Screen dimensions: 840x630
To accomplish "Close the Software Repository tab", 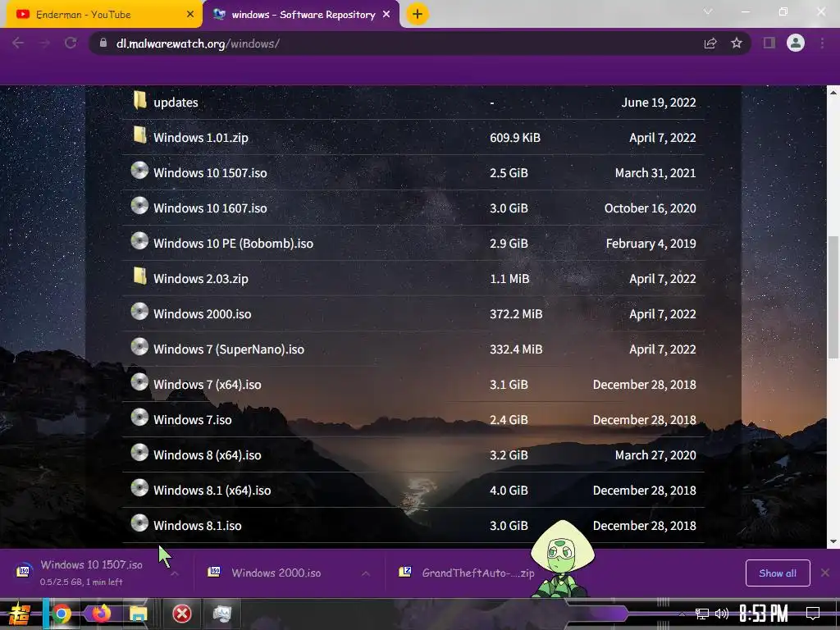I will 386,15.
